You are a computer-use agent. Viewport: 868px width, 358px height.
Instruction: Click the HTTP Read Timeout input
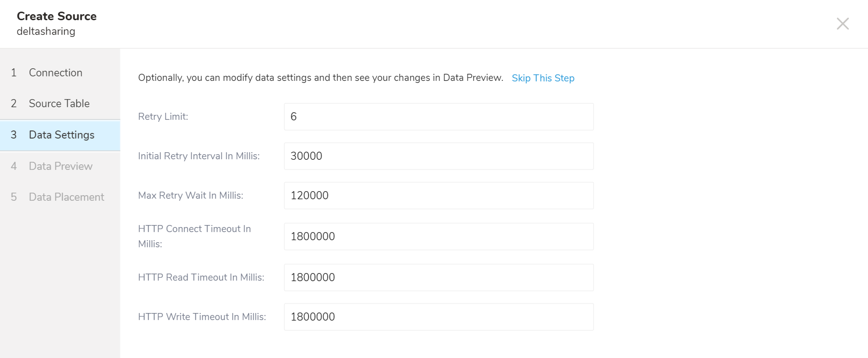[438, 278]
